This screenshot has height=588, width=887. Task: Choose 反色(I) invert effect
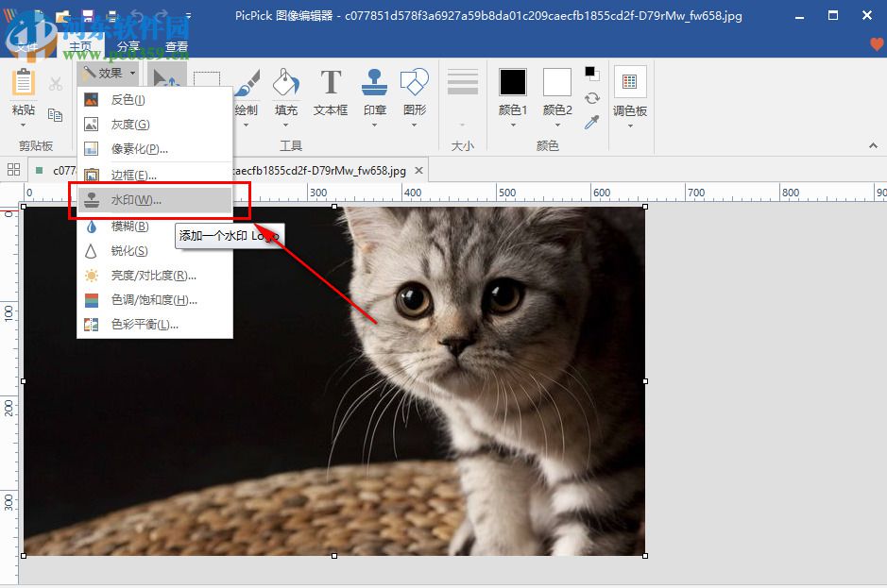click(155, 100)
